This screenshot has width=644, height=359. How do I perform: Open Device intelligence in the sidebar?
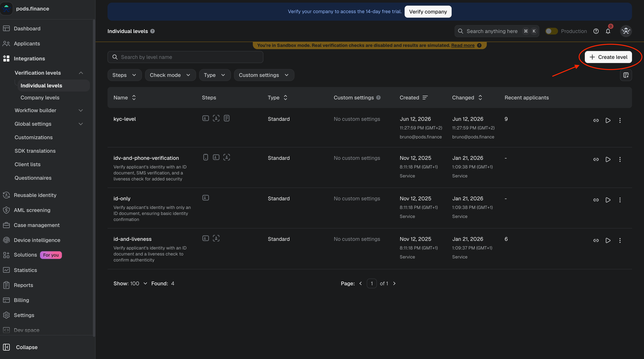click(37, 240)
